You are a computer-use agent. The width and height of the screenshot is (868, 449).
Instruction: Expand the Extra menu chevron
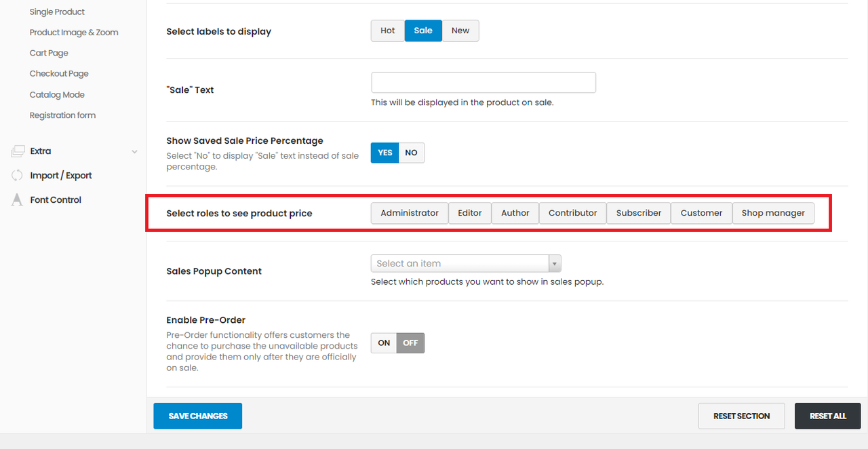tap(134, 152)
